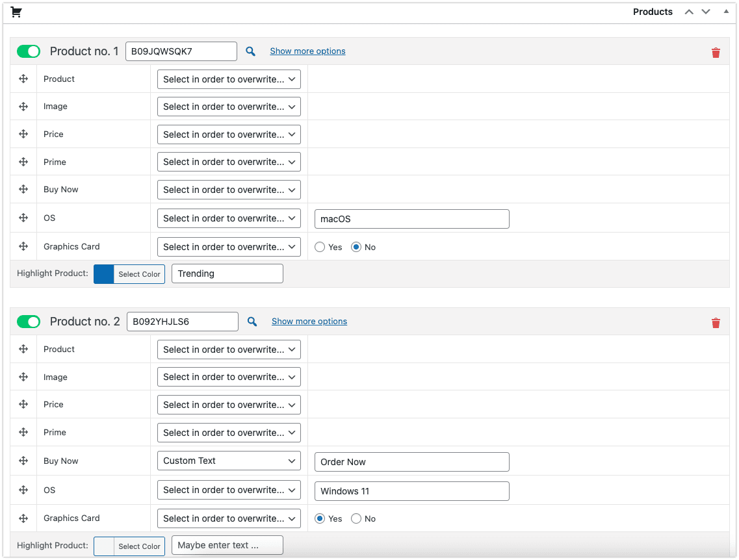This screenshot has height=560, width=739.
Task: Delete Product no. 2 with trash icon
Action: pyautogui.click(x=716, y=323)
